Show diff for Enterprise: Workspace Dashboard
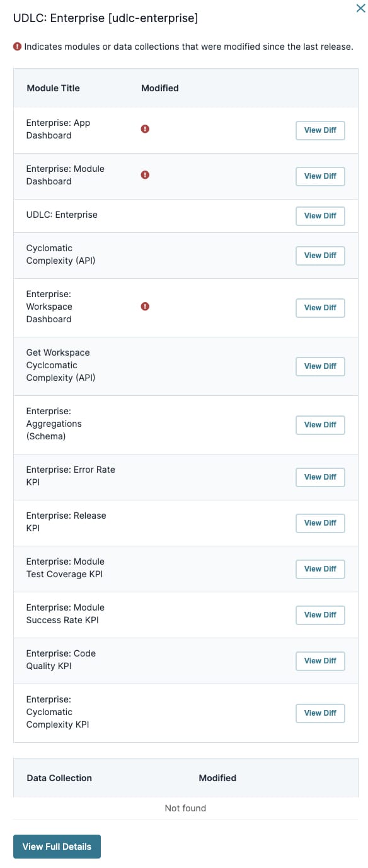Viewport: 368px width, 868px height. click(x=320, y=308)
